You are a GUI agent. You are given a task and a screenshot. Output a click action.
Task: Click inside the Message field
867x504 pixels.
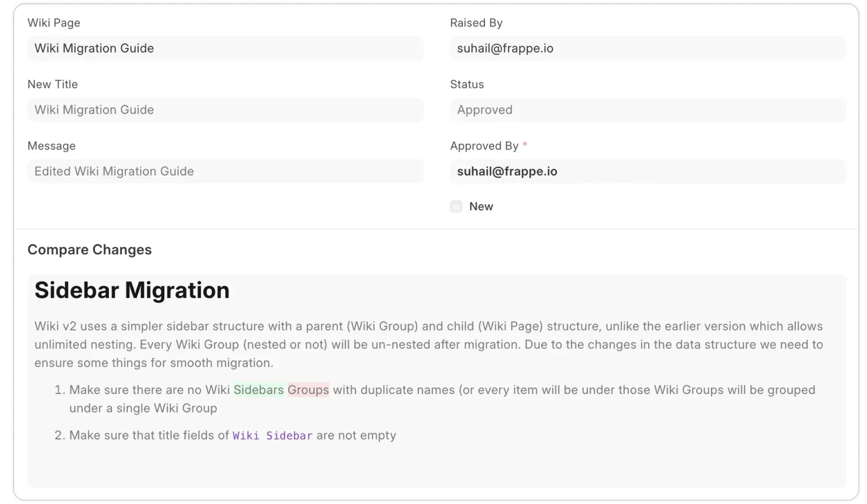coord(225,171)
